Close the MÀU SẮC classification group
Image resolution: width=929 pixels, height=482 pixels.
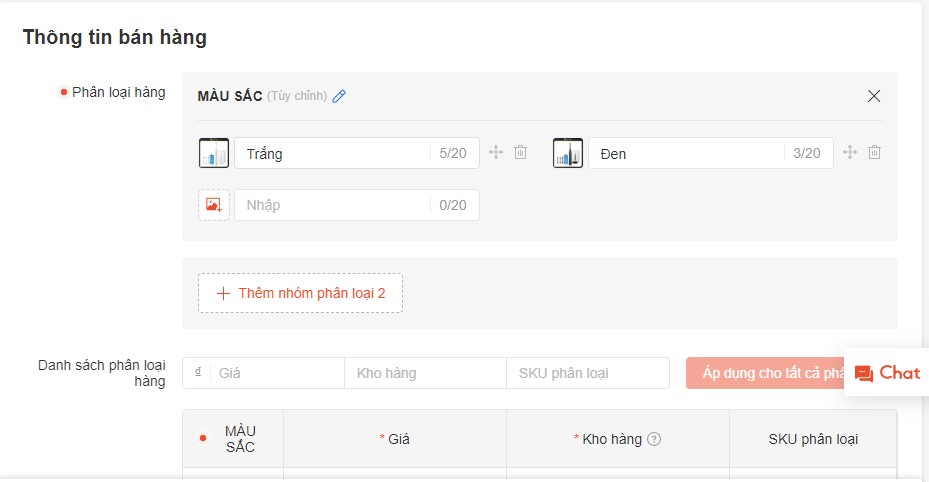[x=873, y=96]
